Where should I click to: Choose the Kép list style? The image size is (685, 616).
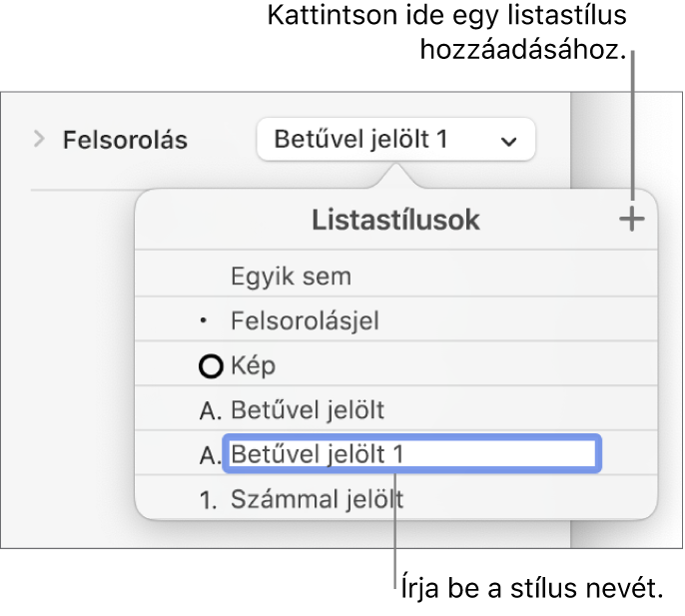[x=395, y=364]
